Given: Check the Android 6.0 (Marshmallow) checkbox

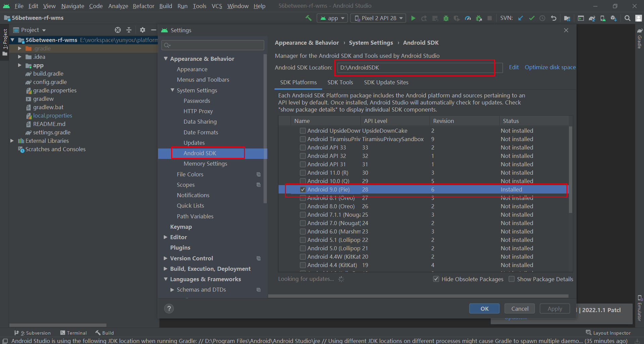Looking at the screenshot, I should pyautogui.click(x=303, y=231).
